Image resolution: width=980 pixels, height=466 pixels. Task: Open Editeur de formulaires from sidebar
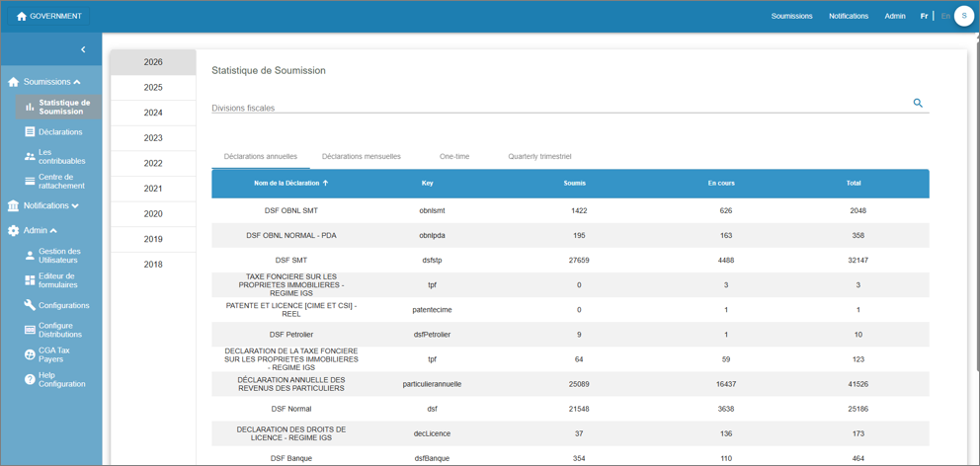click(x=57, y=279)
